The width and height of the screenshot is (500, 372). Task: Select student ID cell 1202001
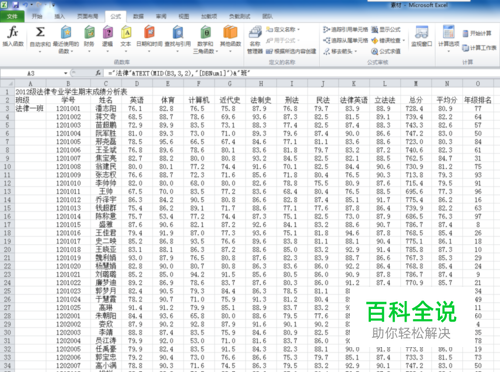coord(68,316)
